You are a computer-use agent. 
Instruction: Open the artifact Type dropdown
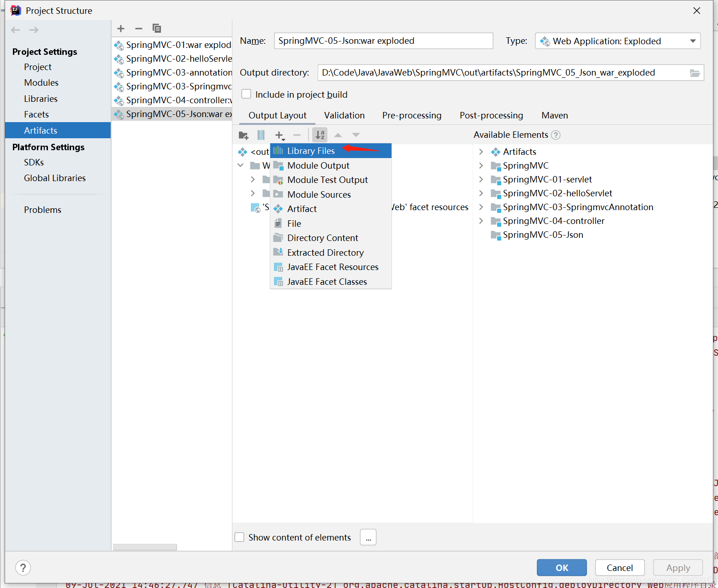[x=617, y=41]
